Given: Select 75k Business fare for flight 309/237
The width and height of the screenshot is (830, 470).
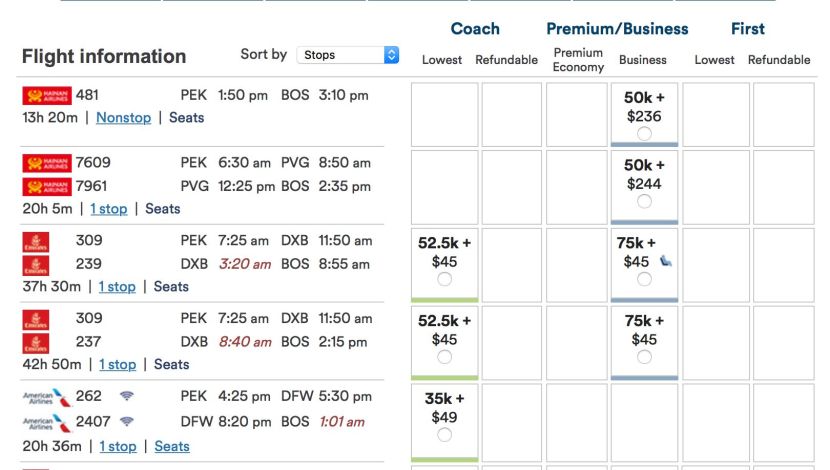Looking at the screenshot, I should pos(644,357).
